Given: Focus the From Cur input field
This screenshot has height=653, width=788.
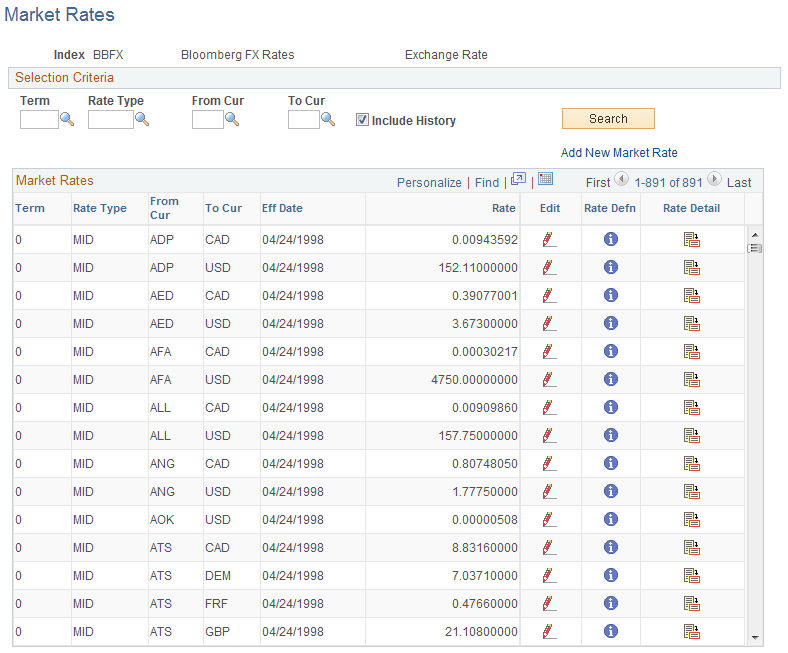Looking at the screenshot, I should pyautogui.click(x=208, y=120).
